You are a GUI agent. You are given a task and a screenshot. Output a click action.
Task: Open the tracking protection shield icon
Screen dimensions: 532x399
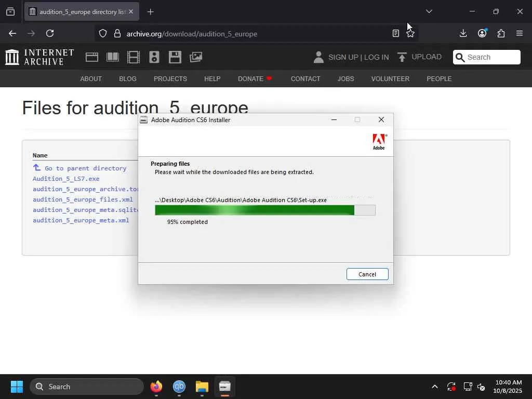103,34
